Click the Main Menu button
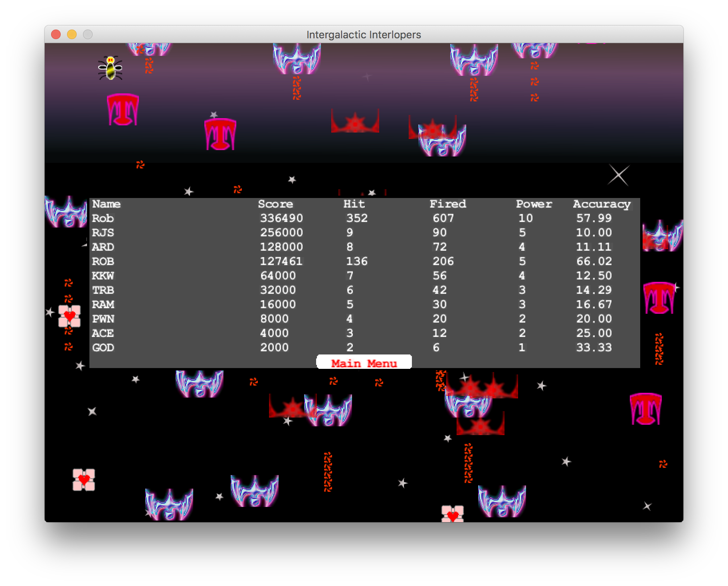The height and width of the screenshot is (586, 728). point(364,362)
